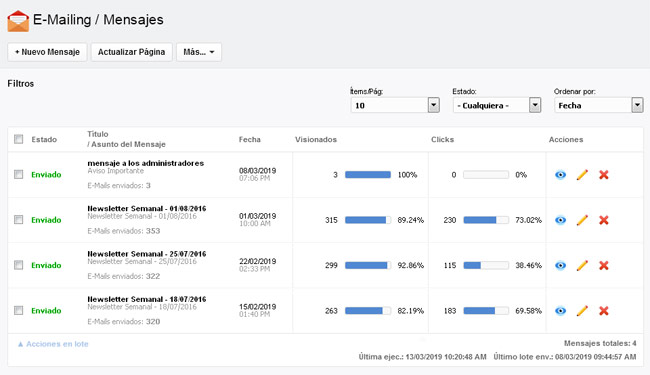View Newsletter Semanal - 18/07/2016 (eye icon)

click(560, 311)
